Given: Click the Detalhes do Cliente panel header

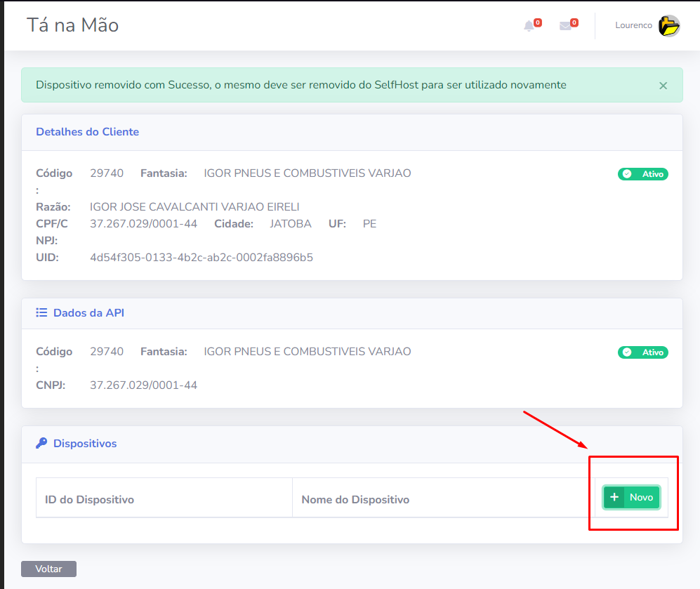Looking at the screenshot, I should click(x=88, y=132).
